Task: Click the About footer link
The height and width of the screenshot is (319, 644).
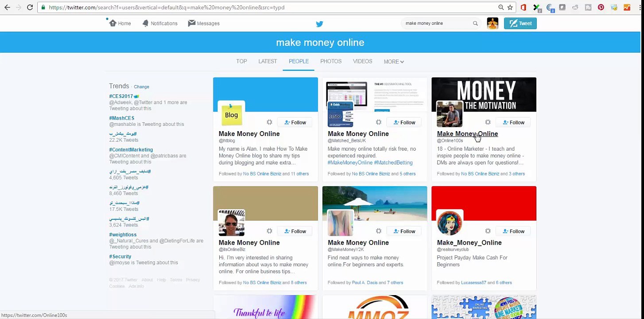Action: pos(147,280)
